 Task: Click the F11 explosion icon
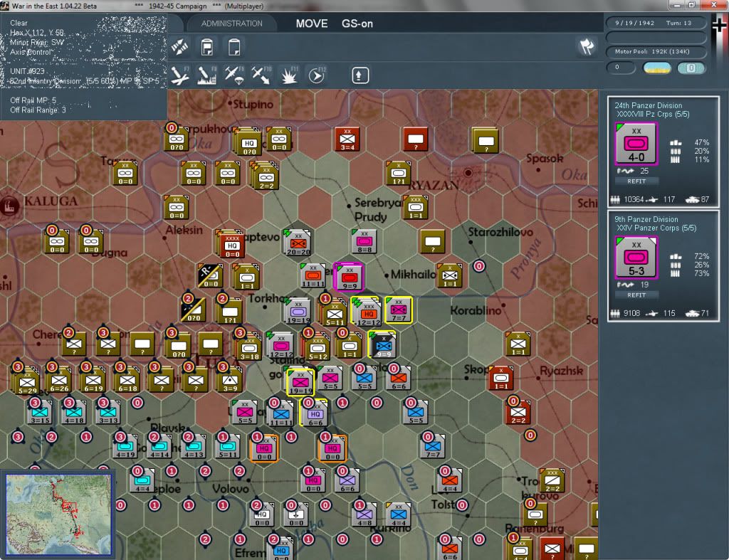(x=289, y=75)
